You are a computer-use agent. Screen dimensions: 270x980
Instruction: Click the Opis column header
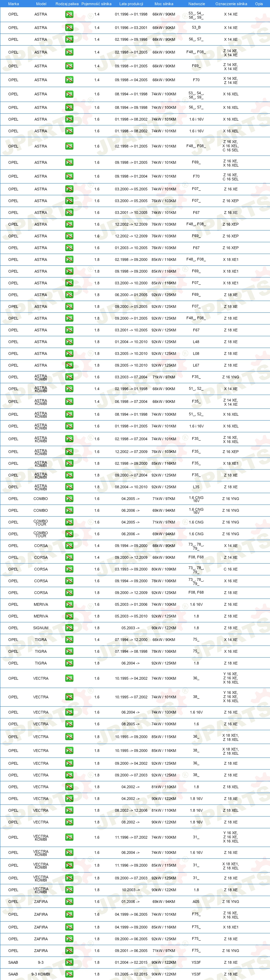(259, 4)
